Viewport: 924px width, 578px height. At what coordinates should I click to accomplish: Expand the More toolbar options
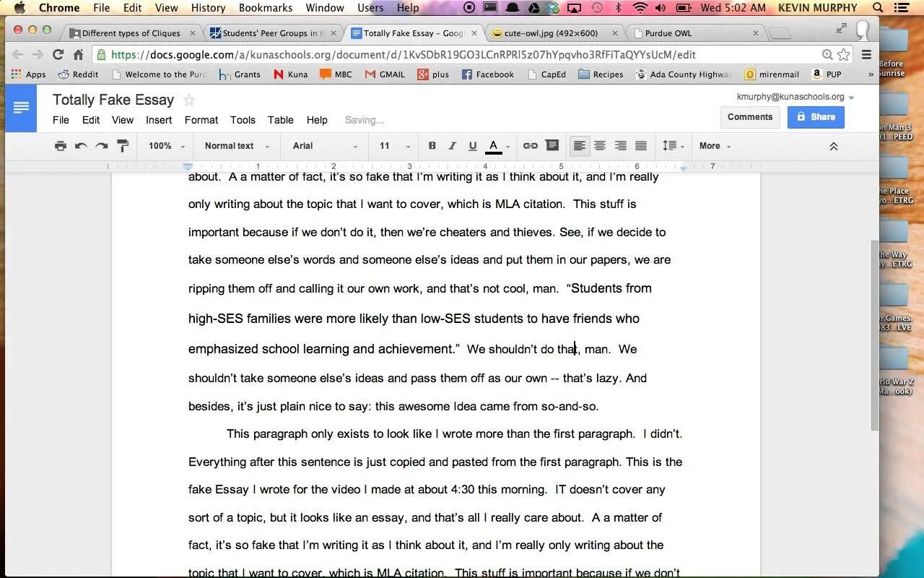715,146
